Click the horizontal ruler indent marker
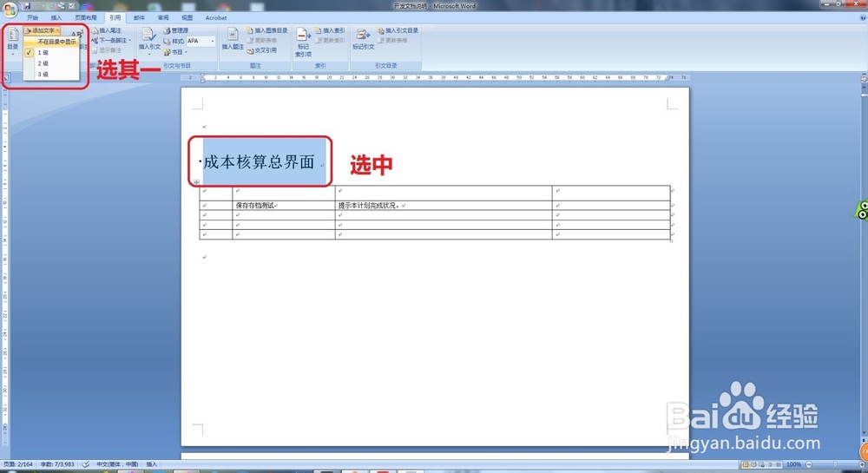This screenshot has width=868, height=473. [x=202, y=79]
